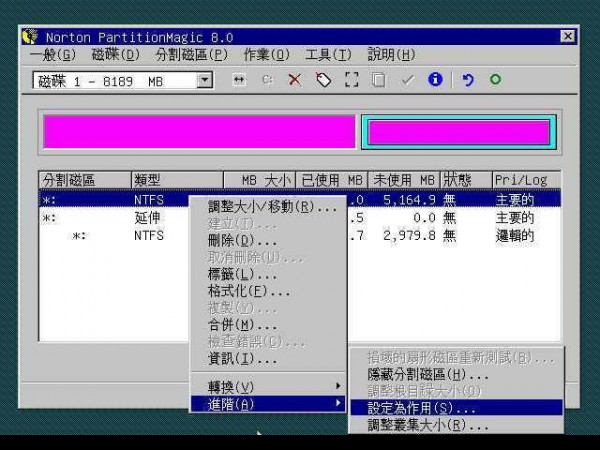Click the green circle apply icon
The width and height of the screenshot is (600, 450).
(495, 80)
